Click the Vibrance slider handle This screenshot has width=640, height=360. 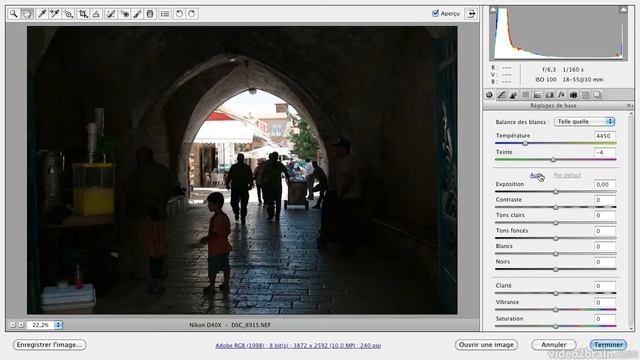point(556,310)
